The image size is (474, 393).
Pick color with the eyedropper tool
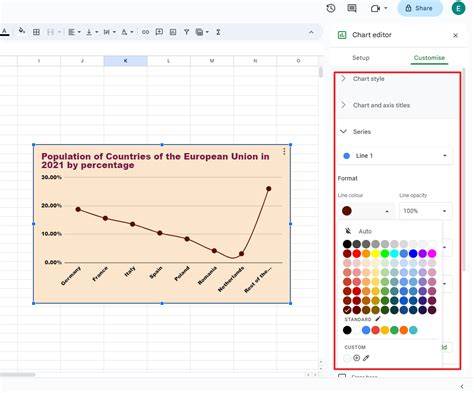pyautogui.click(x=366, y=358)
